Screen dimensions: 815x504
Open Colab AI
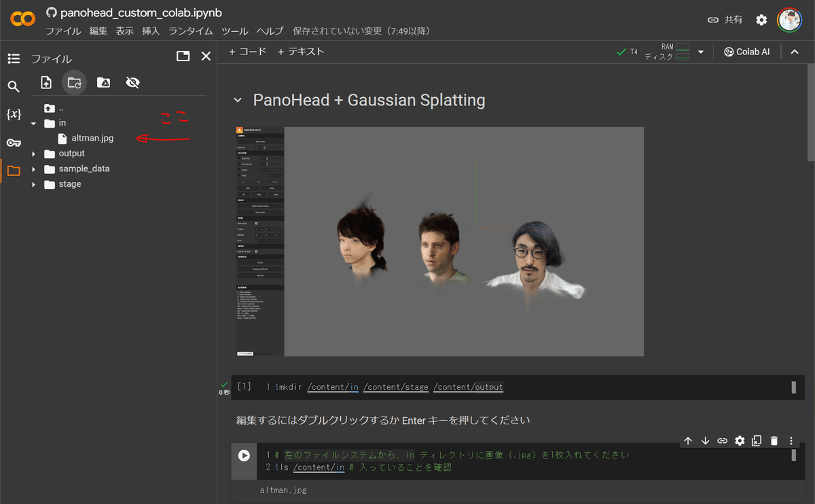tap(746, 51)
